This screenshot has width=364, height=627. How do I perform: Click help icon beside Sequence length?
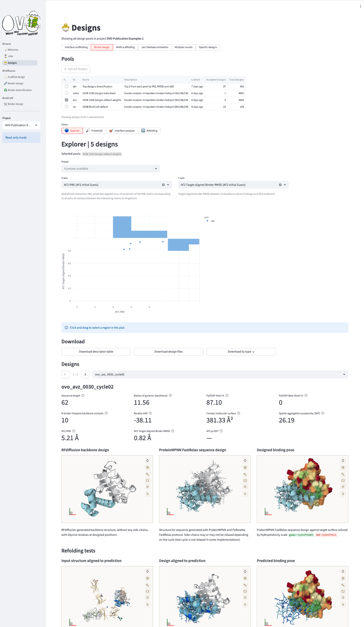click(83, 396)
